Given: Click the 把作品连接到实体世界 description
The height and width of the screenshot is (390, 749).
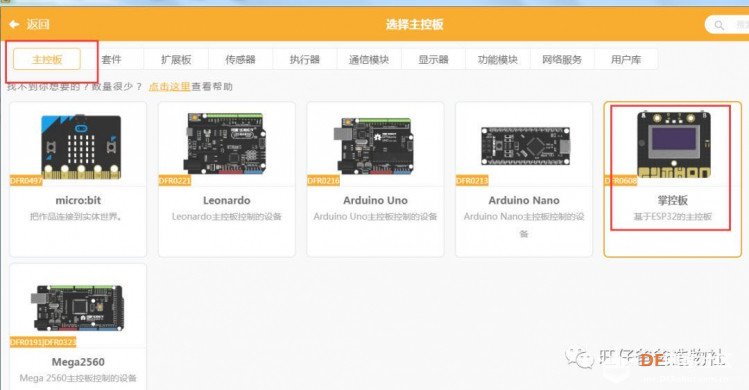Looking at the screenshot, I should point(76,217).
